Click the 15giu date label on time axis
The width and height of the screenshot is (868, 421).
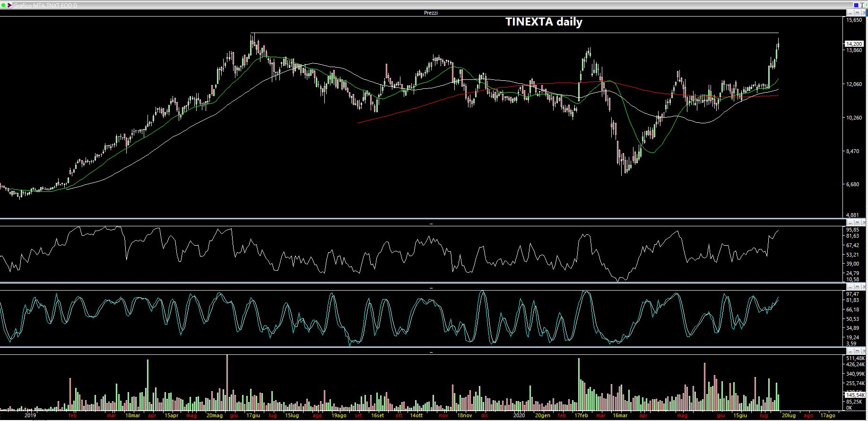(x=740, y=415)
